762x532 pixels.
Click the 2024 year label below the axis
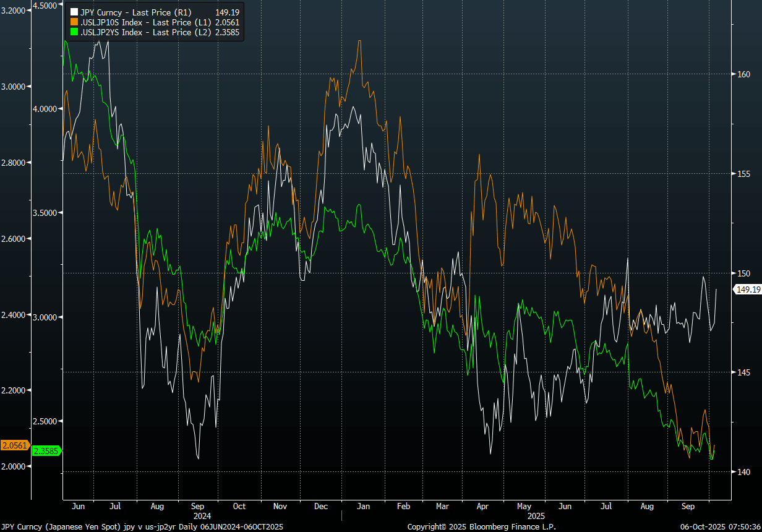coord(202,515)
